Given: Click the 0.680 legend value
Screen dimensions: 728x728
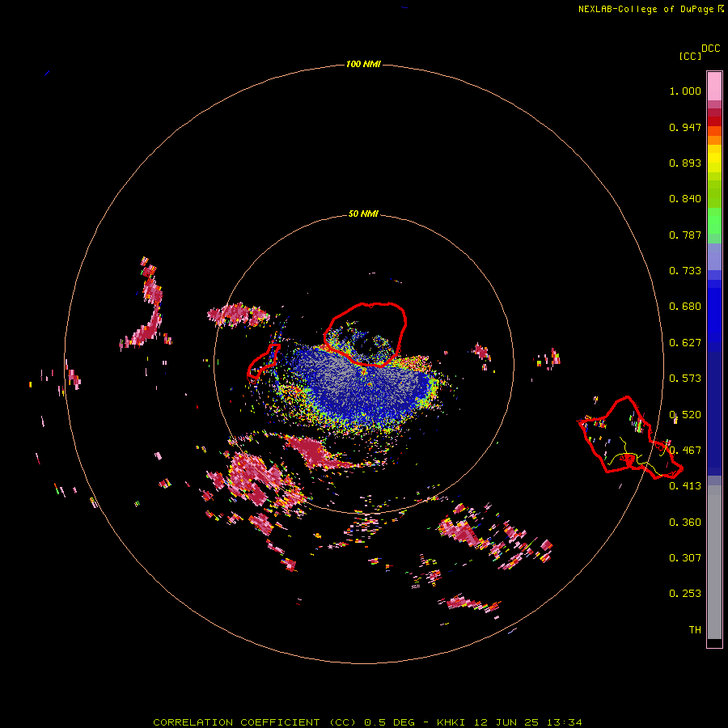Looking at the screenshot, I should [685, 307].
